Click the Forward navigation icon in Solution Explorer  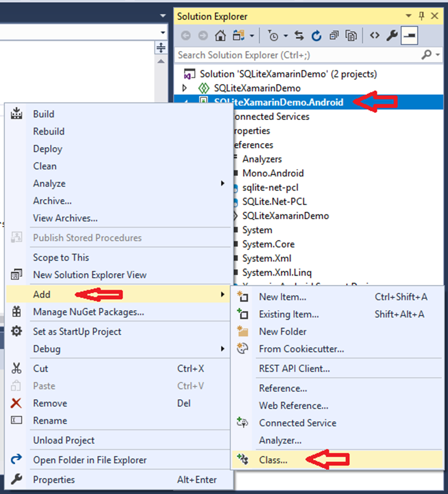pyautogui.click(x=203, y=36)
